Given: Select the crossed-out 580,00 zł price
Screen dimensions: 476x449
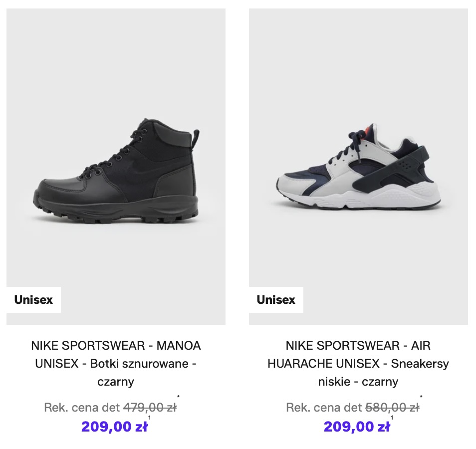Looking at the screenshot, I should 392,408.
